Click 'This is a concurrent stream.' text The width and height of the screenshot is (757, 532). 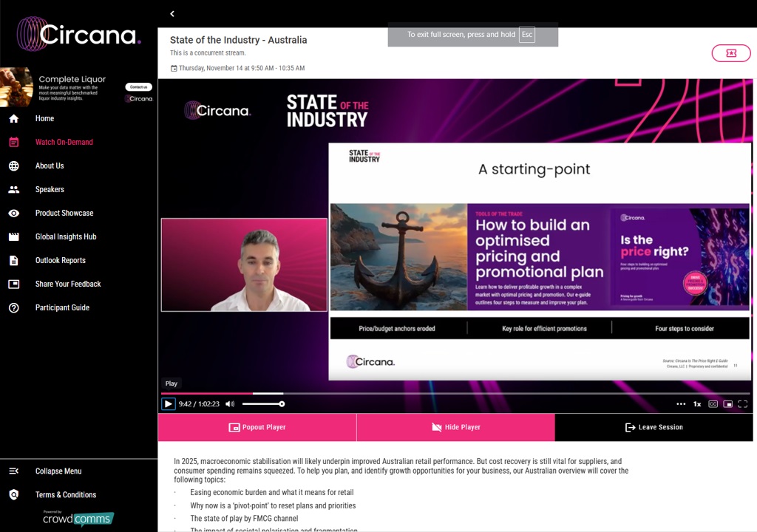click(208, 52)
